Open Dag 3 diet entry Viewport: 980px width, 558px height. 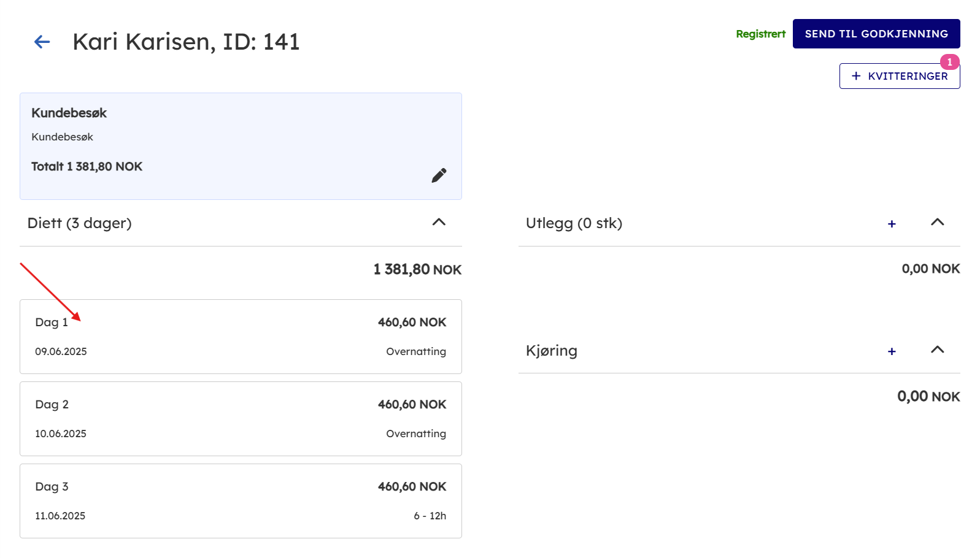(x=241, y=501)
